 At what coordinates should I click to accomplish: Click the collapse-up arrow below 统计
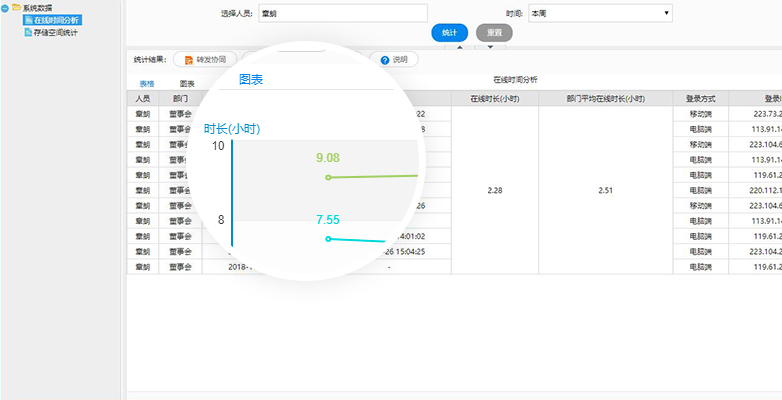[x=459, y=46]
